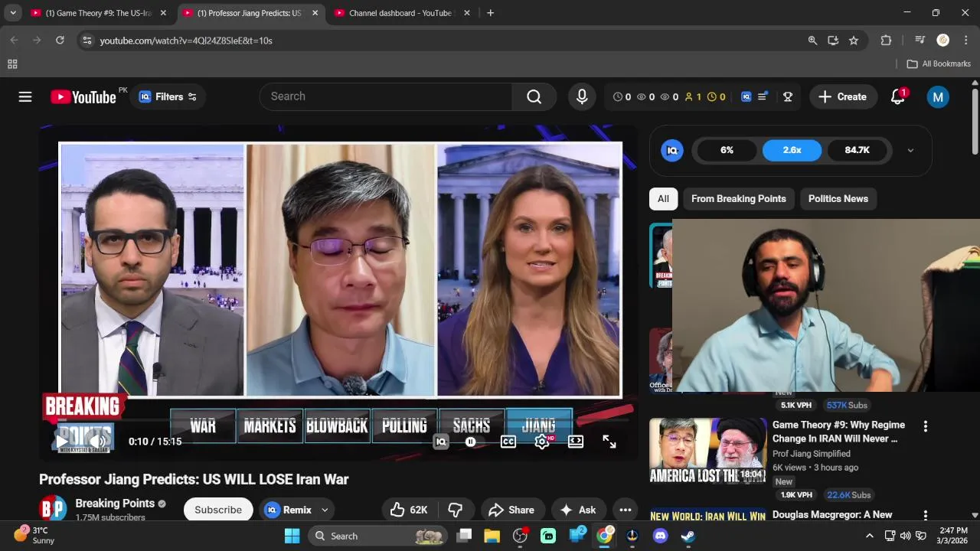Mute the video volume speaker icon
The height and width of the screenshot is (551, 980).
pyautogui.click(x=98, y=442)
